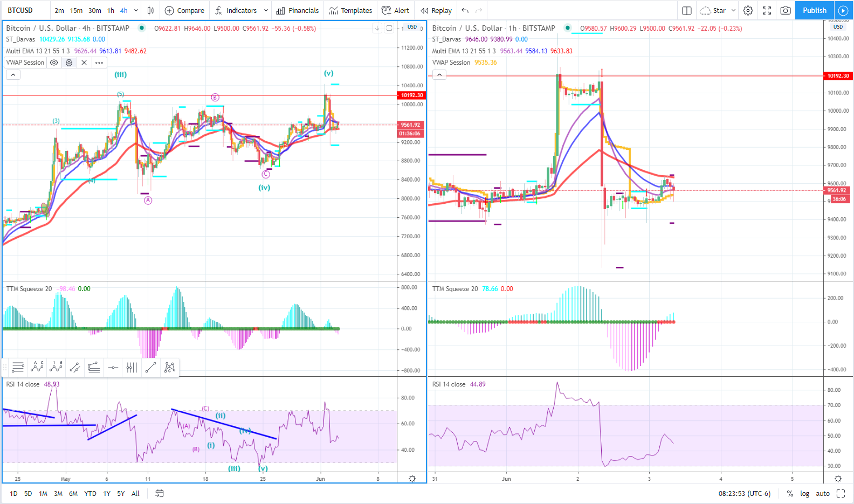854x504 pixels.
Task: Switch to the 1h timeframe
Action: pyautogui.click(x=111, y=10)
